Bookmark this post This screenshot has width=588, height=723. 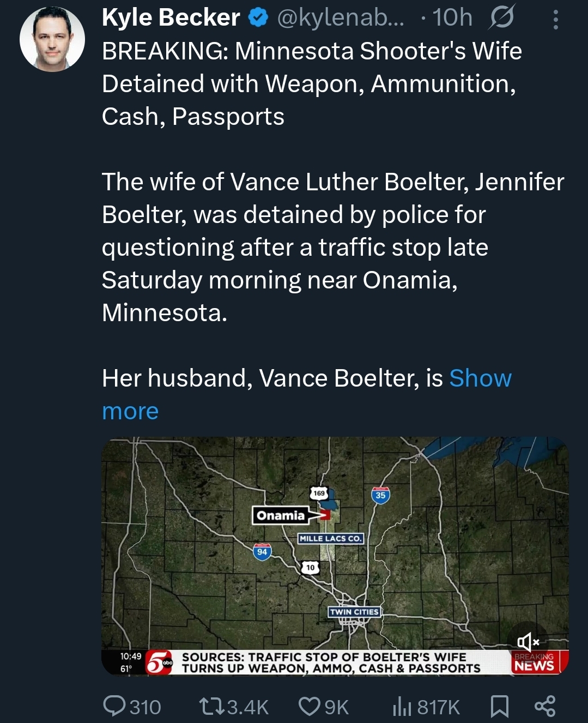(499, 706)
